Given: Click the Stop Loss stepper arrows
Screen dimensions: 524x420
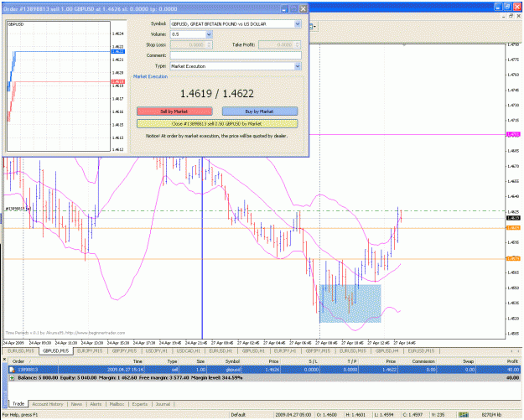Looking at the screenshot, I should coord(210,44).
